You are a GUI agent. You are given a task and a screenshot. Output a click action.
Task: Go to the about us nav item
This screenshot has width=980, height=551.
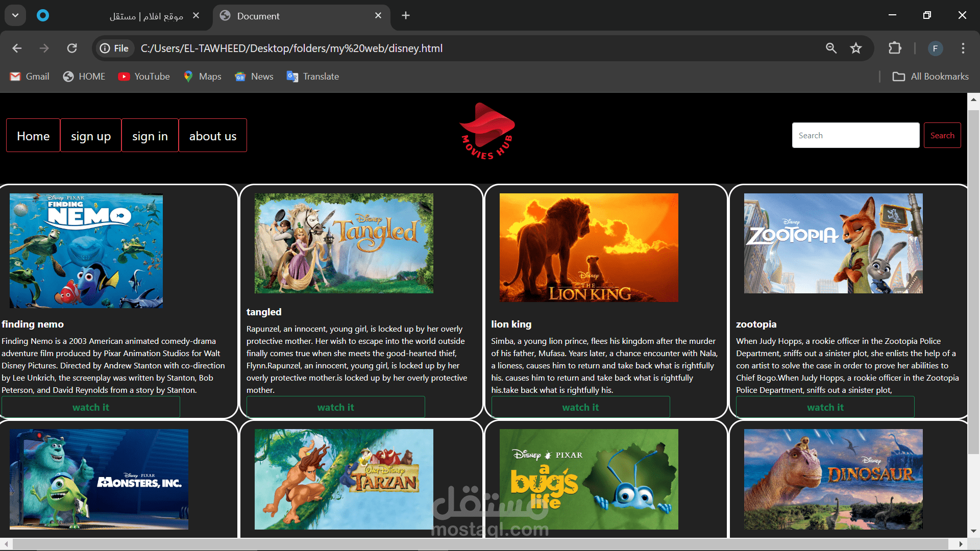point(213,136)
